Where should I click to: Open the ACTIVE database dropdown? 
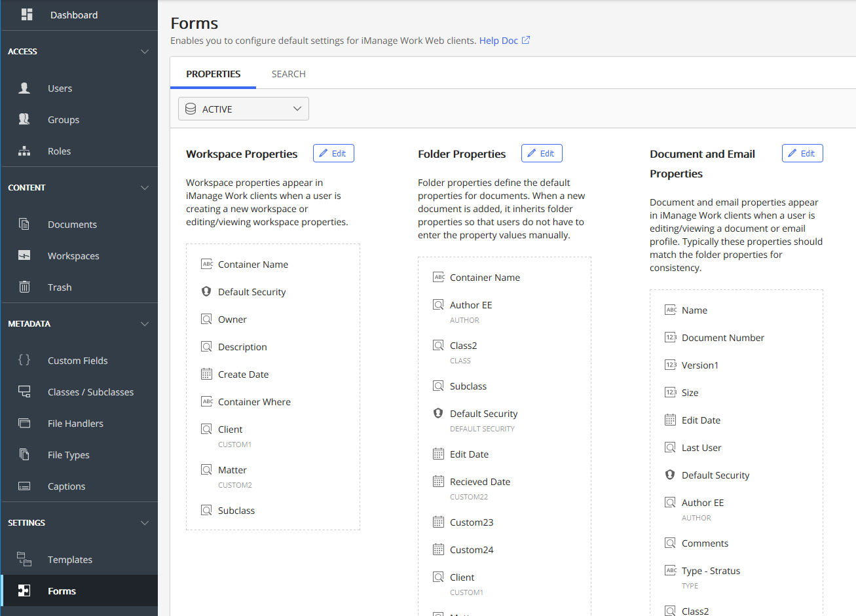point(243,109)
